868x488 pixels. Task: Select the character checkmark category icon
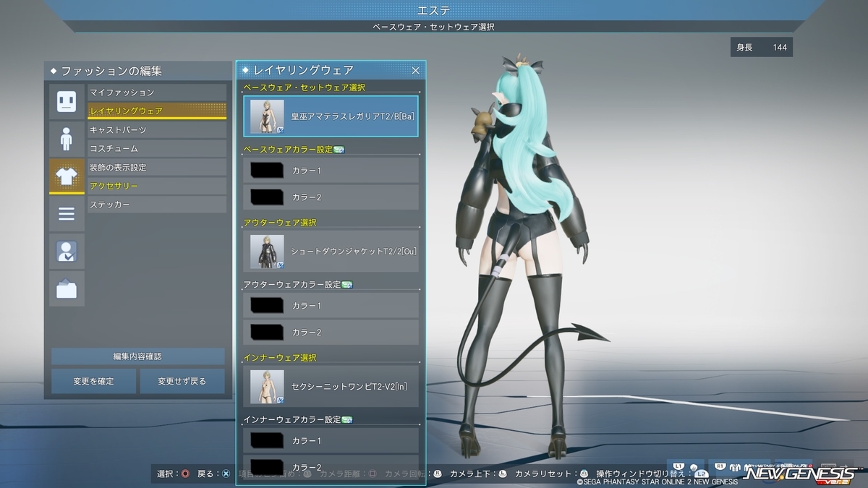tap(67, 251)
